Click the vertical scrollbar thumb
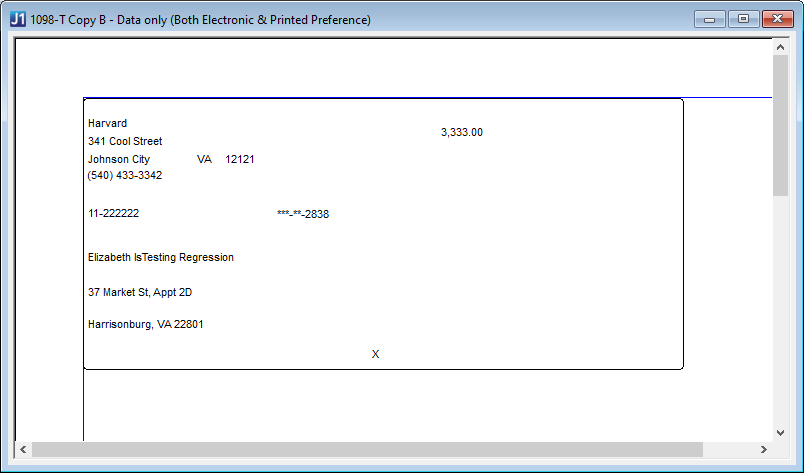The height and width of the screenshot is (473, 804). pos(780,125)
